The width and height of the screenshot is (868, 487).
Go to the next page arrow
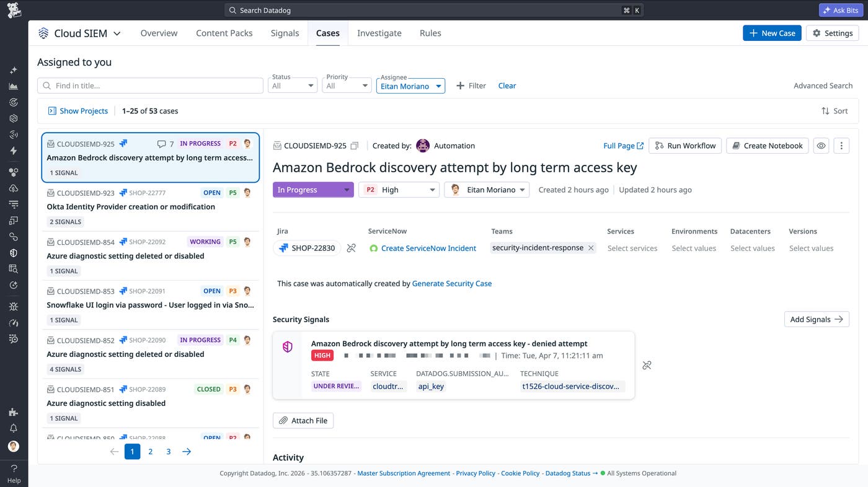(187, 452)
